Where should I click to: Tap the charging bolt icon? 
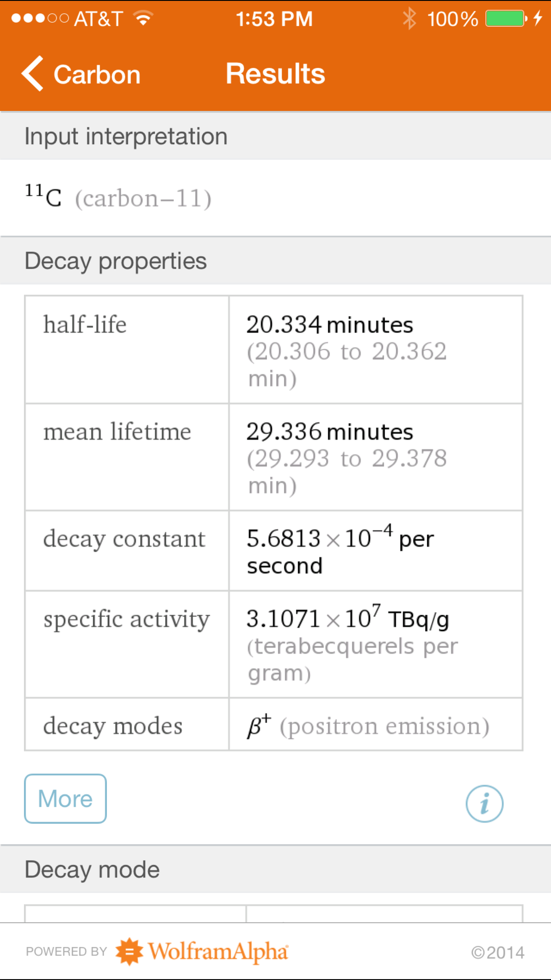click(x=538, y=19)
